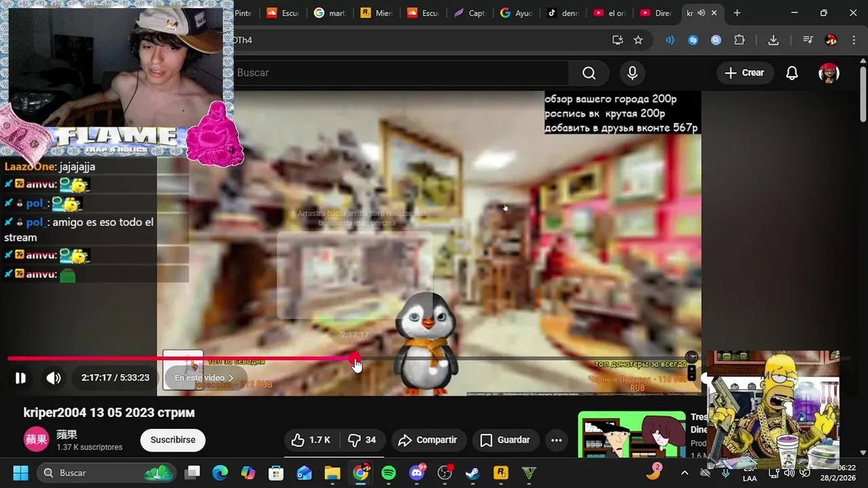Click the Compartir share button
Viewport: 868px width, 488px height.
pyautogui.click(x=428, y=441)
